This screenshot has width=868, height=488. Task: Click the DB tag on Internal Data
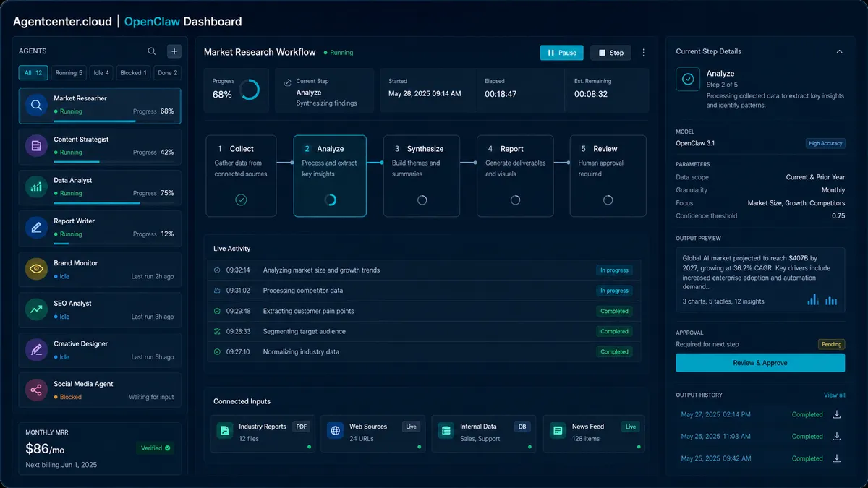tap(522, 427)
